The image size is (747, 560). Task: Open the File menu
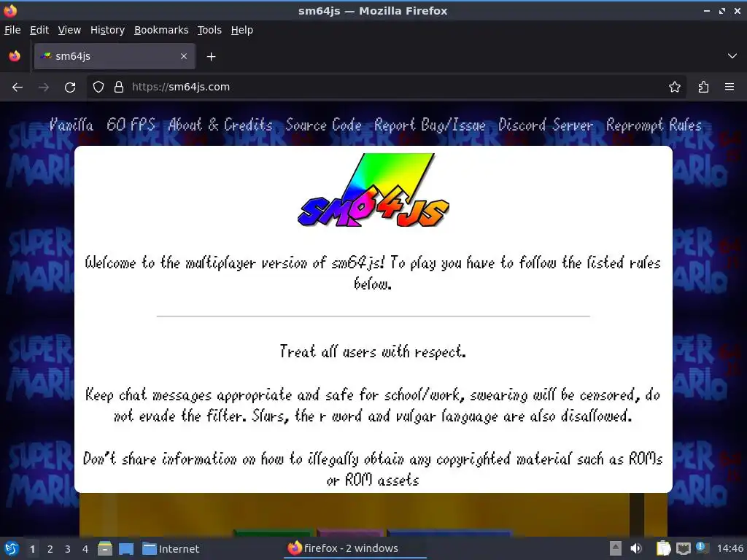pos(12,30)
